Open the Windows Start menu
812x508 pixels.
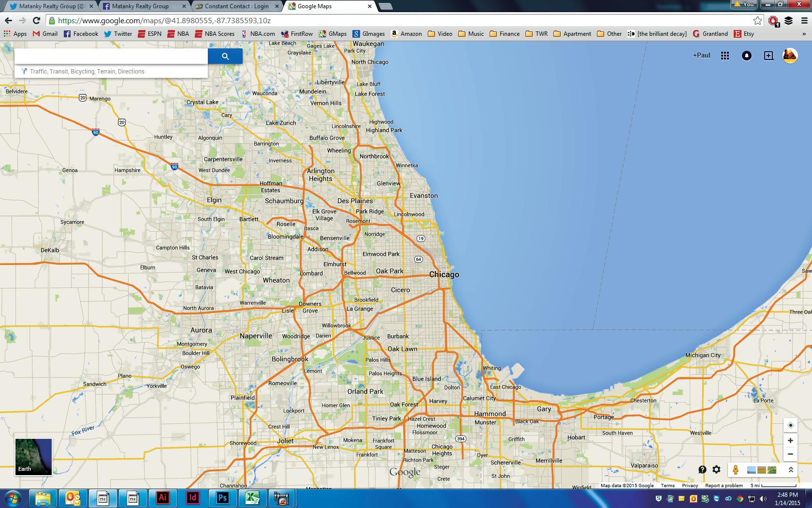(13, 498)
